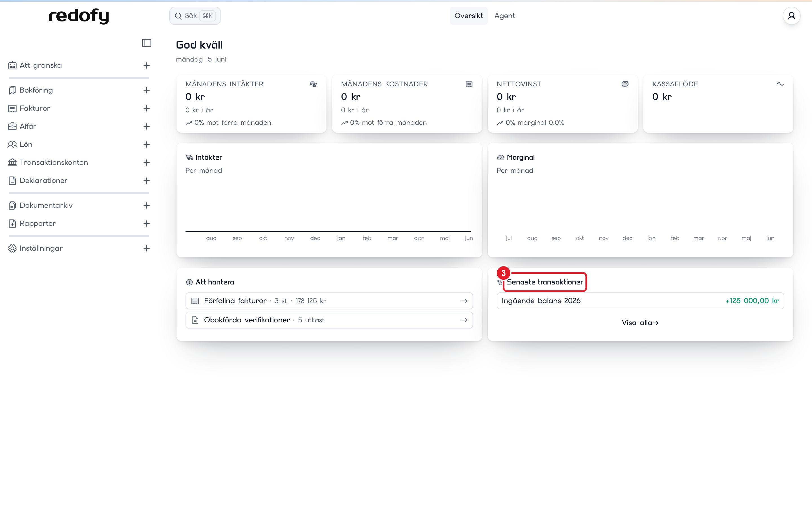This screenshot has width=812, height=508.
Task: Expand Affär with plus button
Action: [x=146, y=126]
